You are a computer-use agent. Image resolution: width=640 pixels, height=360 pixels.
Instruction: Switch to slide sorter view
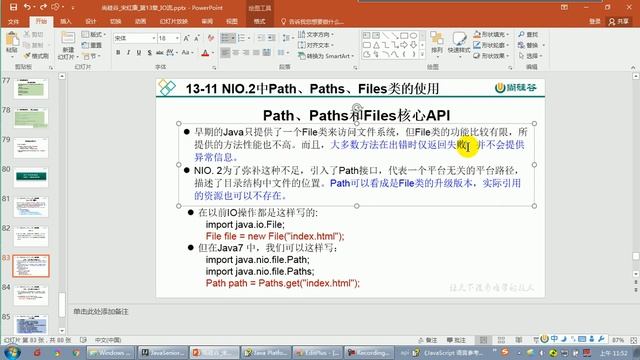(501, 340)
